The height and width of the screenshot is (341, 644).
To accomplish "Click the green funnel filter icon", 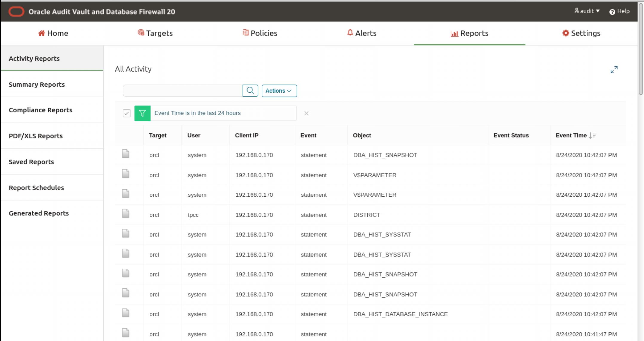I will click(142, 113).
